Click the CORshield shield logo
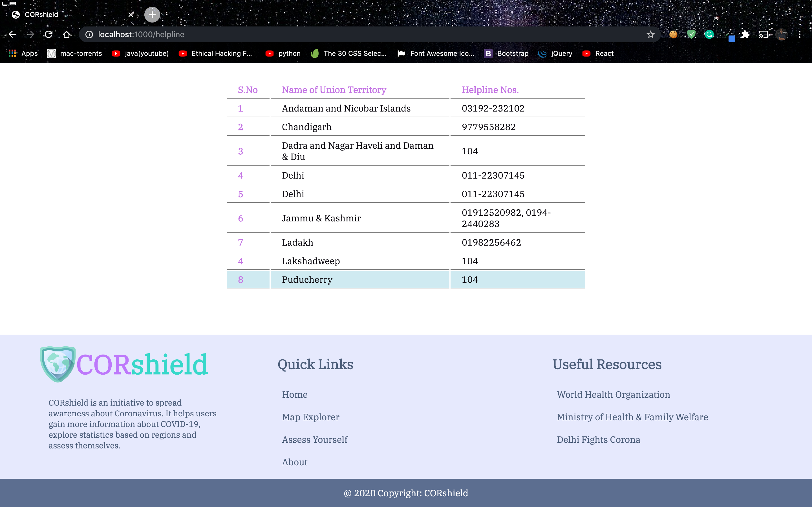The height and width of the screenshot is (507, 812). point(58,364)
